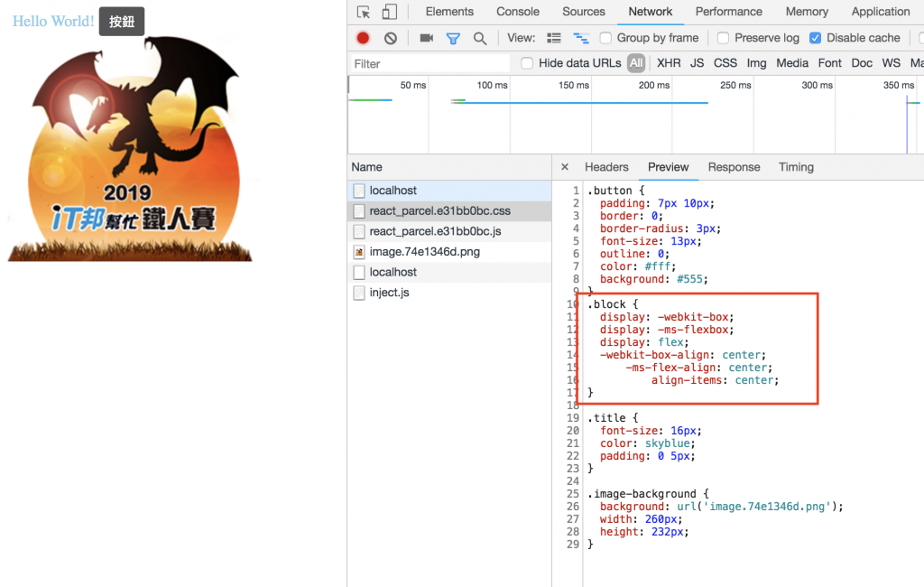Clear the network log icon
This screenshot has width=924, height=587.
pyautogui.click(x=390, y=38)
